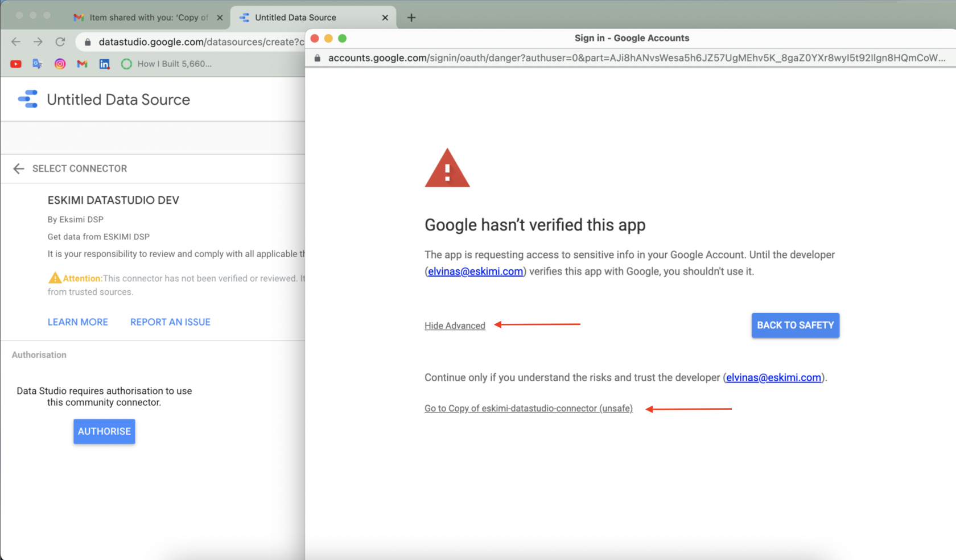Screen dimensions: 956x560
Task: Go back in browser history
Action: [x=16, y=42]
